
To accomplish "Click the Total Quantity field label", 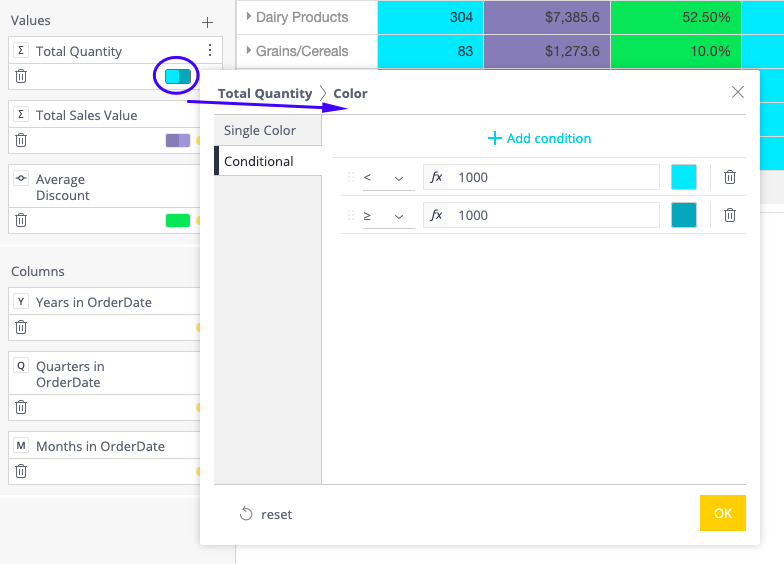I will coord(78,52).
